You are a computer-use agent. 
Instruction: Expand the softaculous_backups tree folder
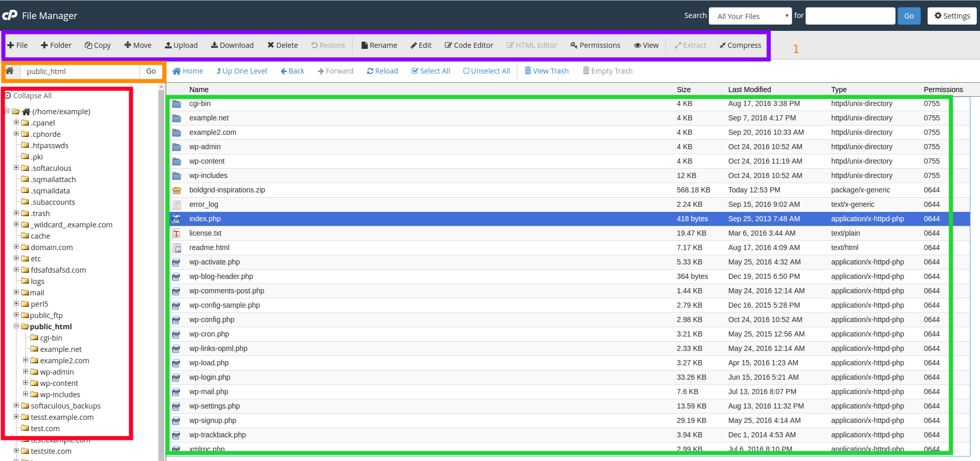coord(16,405)
